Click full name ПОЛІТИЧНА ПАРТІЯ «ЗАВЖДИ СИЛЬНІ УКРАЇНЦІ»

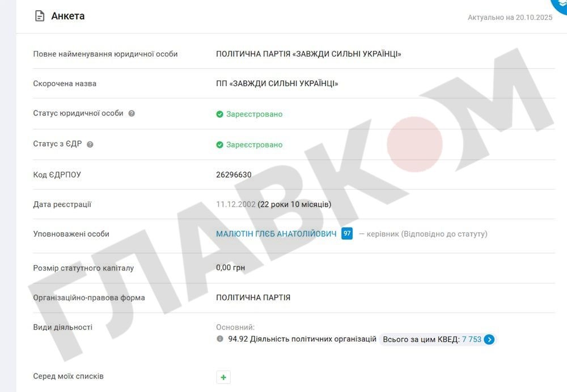(308, 54)
